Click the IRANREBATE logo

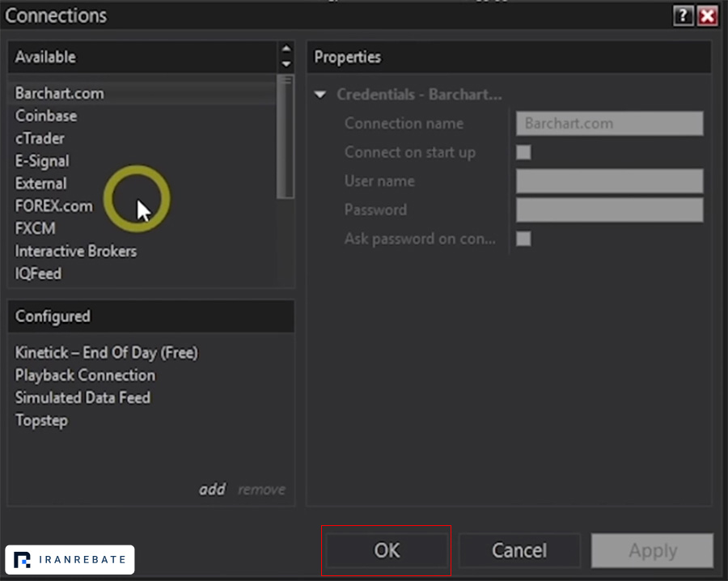70,559
